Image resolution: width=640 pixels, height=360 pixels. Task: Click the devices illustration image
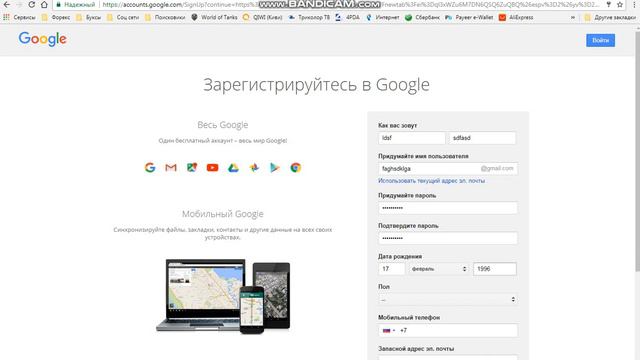click(223, 296)
